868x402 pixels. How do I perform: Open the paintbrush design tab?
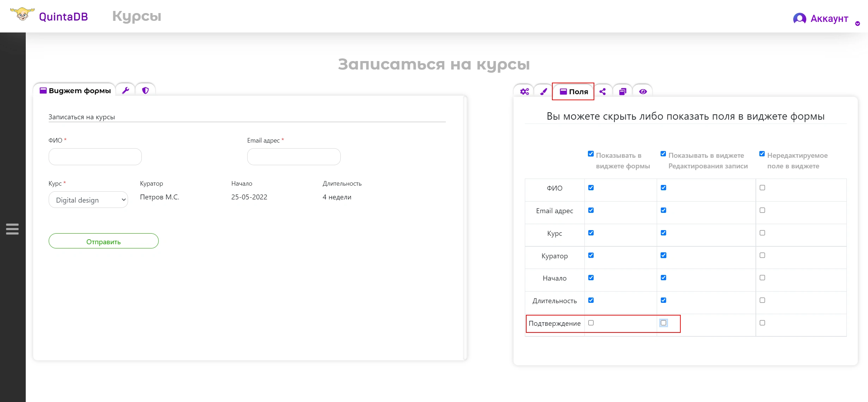point(544,92)
